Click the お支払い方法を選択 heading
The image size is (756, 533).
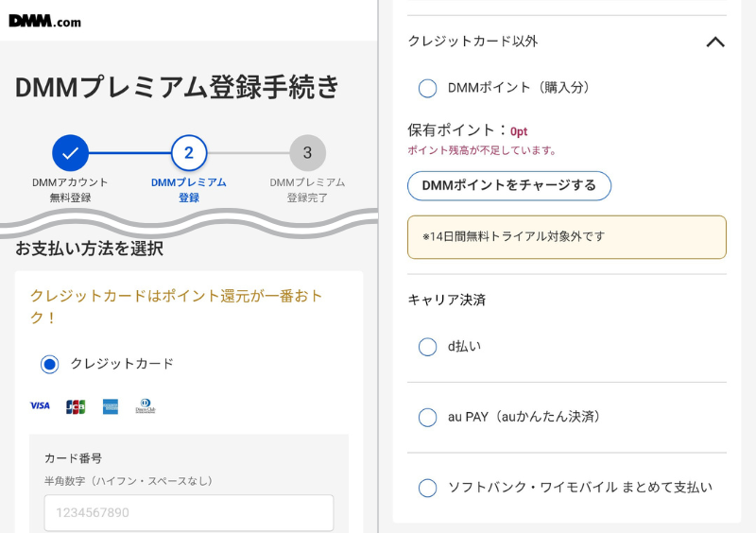point(89,249)
